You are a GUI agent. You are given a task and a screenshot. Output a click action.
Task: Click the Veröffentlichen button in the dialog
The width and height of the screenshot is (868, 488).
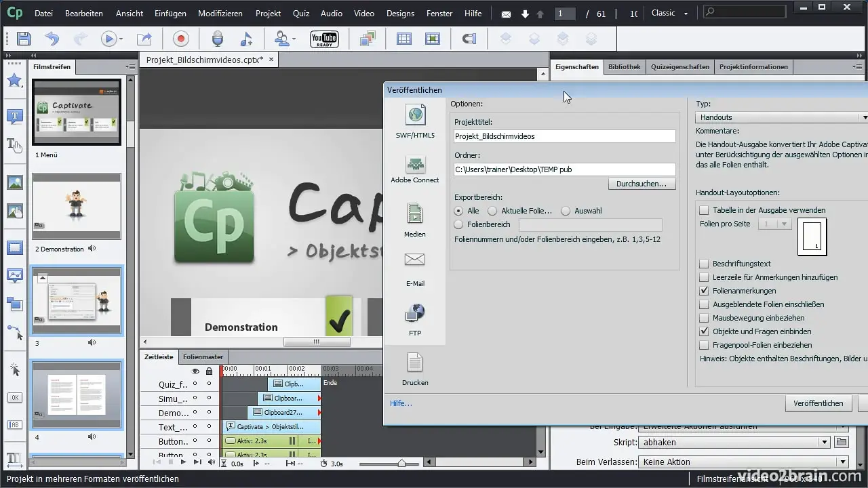pyautogui.click(x=818, y=403)
